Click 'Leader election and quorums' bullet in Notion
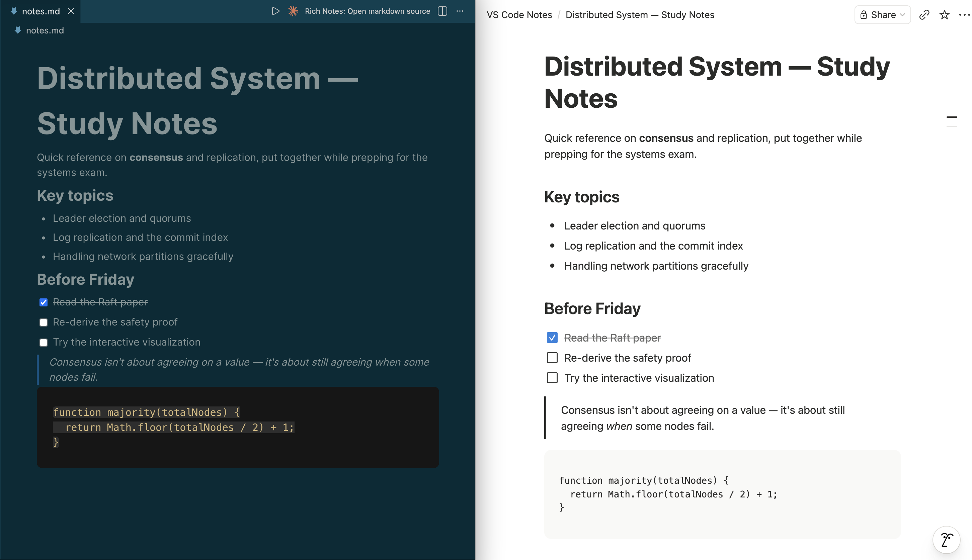 635,226
